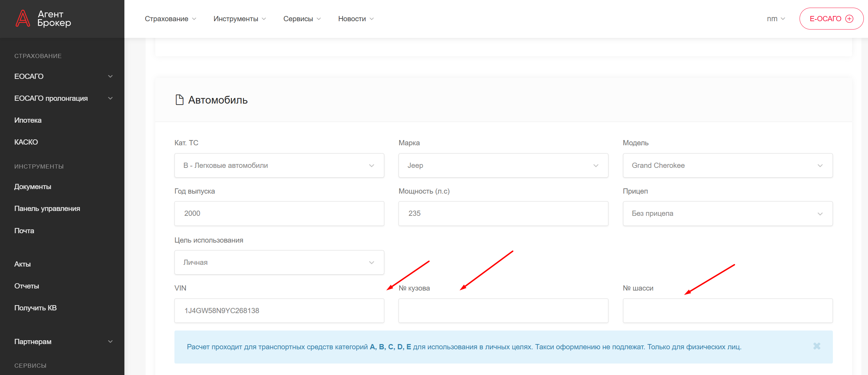Open the Инструменты top menu

pos(239,19)
